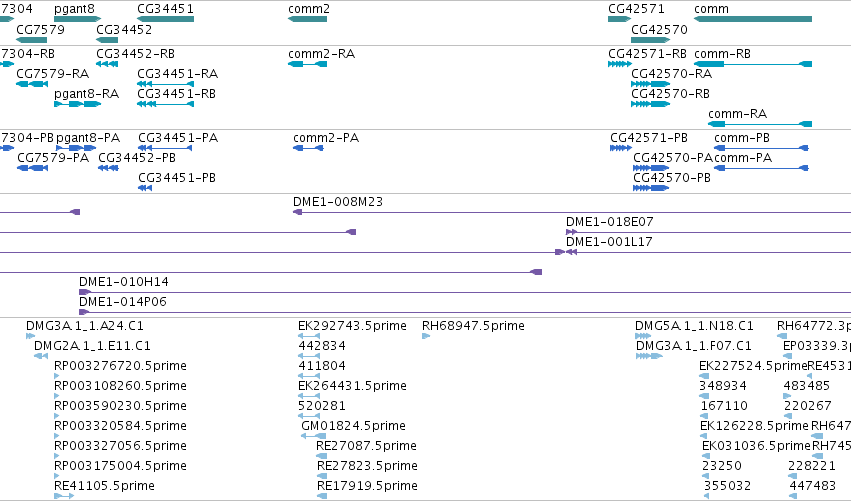Click EST RP003327056.5prime

(x=56, y=456)
